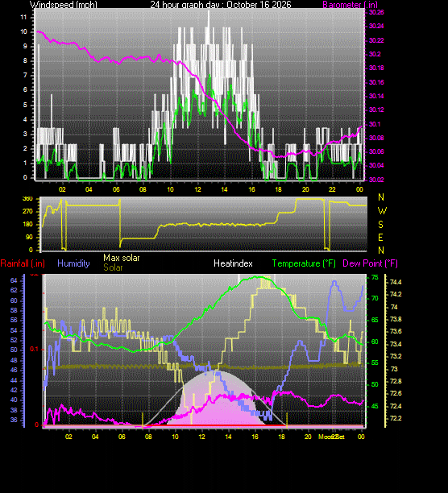Select the Temperature (°F) legend label
The image size is (448, 493).
pos(304,263)
